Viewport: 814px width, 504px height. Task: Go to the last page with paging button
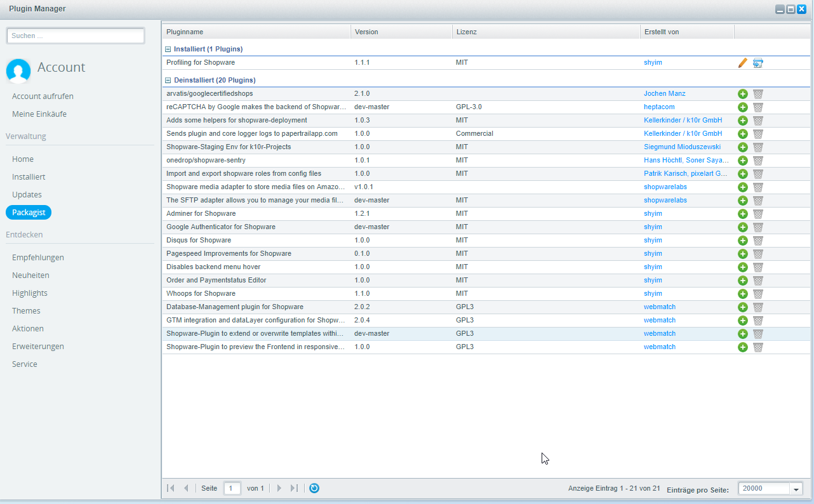[x=294, y=488]
